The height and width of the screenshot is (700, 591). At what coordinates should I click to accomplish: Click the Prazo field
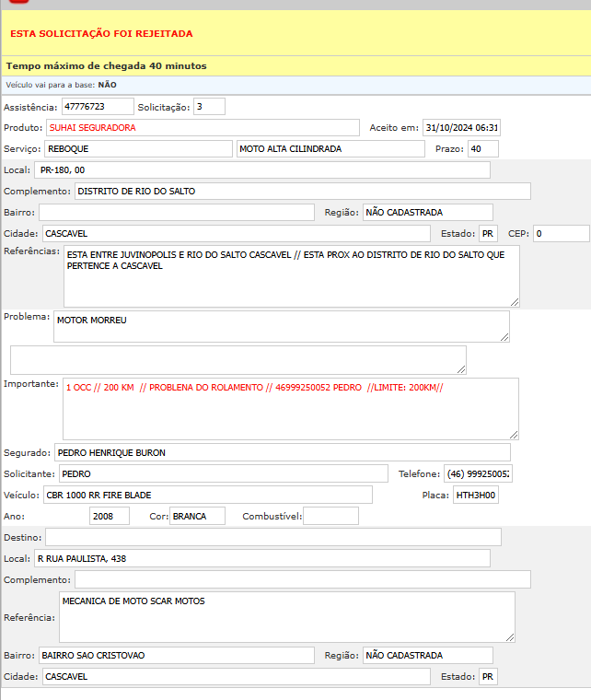482,149
